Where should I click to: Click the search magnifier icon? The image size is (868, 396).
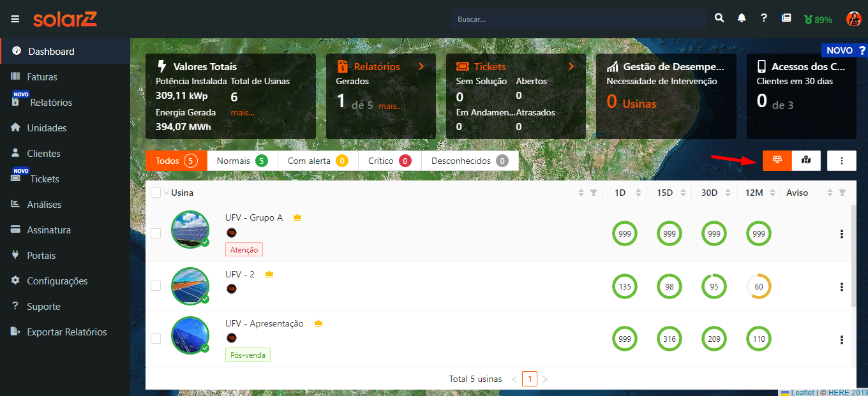click(x=719, y=18)
